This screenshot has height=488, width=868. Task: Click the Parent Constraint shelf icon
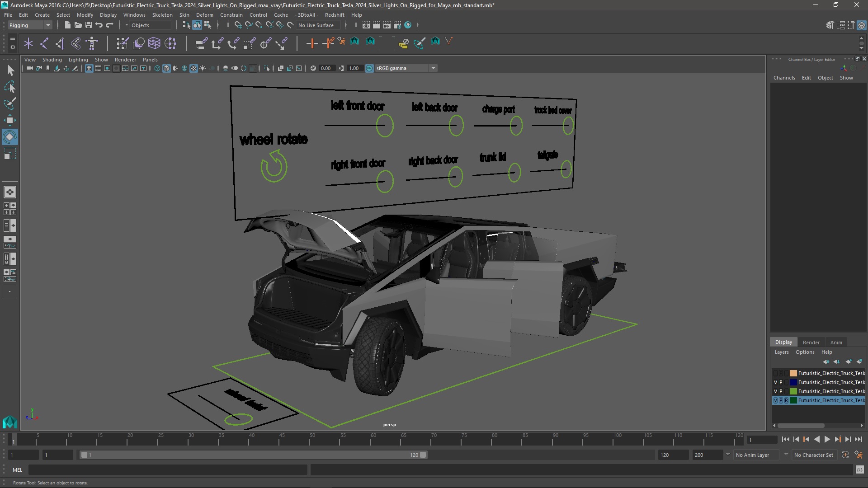(201, 43)
